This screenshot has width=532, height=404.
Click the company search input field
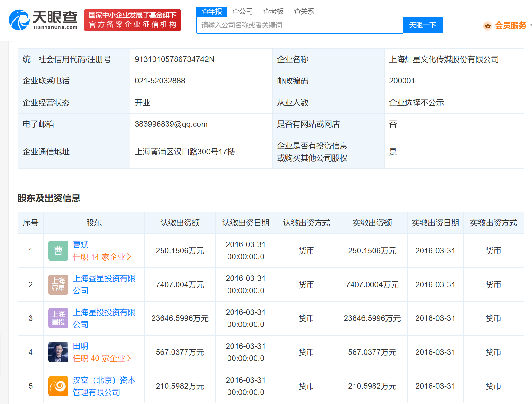(x=299, y=25)
